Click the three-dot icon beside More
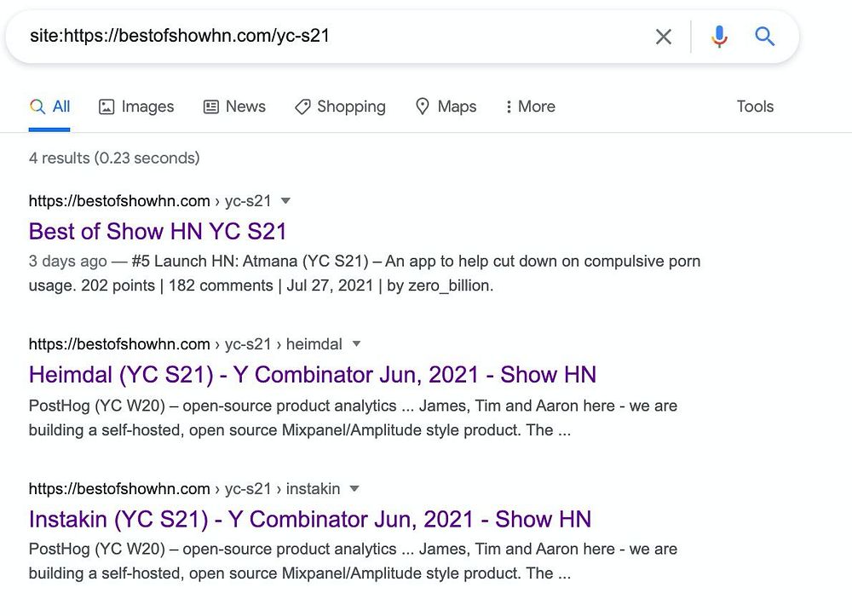The height and width of the screenshot is (616, 852). tap(509, 107)
